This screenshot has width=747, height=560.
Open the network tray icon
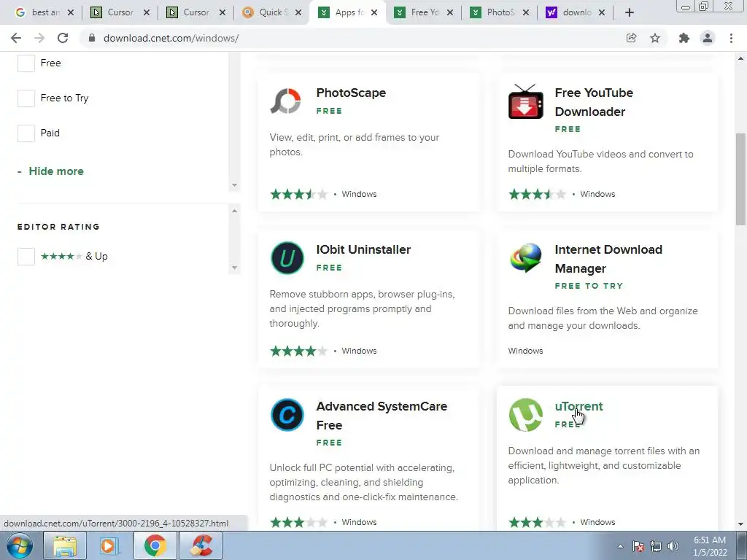(656, 546)
